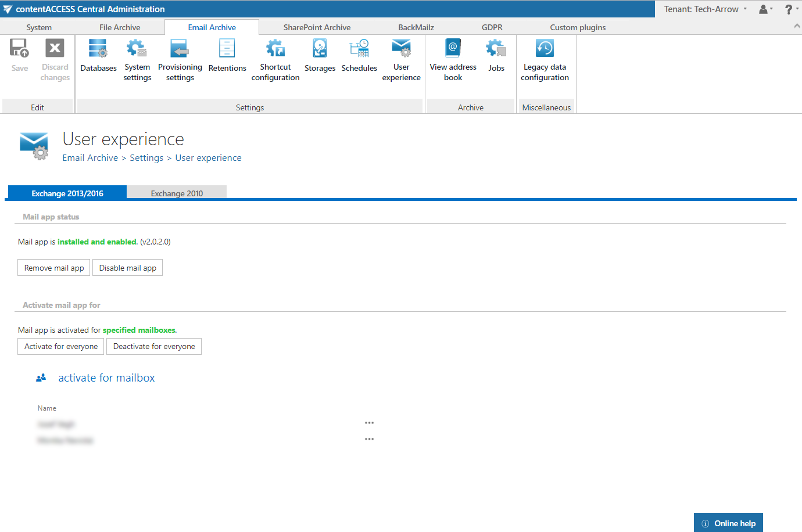802x532 pixels.
Task: Click Deactivate for everyone
Action: [154, 346]
